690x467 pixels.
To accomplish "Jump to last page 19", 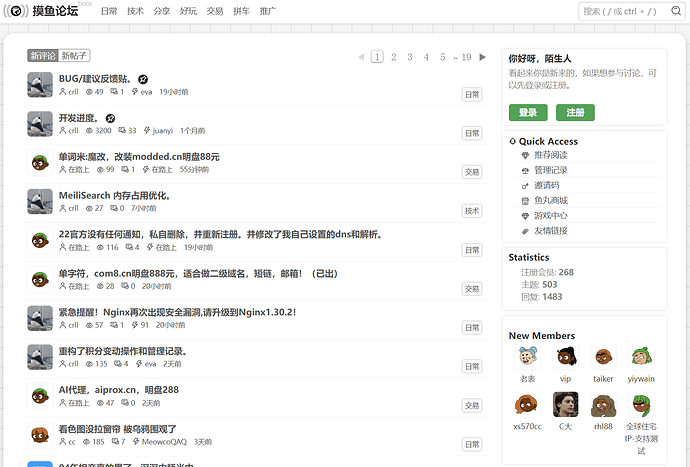I will [x=466, y=57].
